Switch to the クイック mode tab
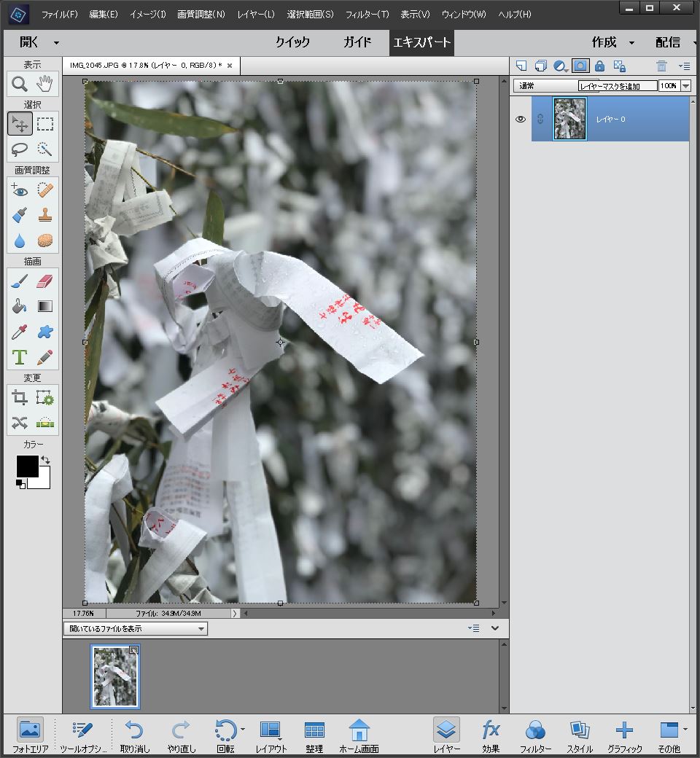 292,42
